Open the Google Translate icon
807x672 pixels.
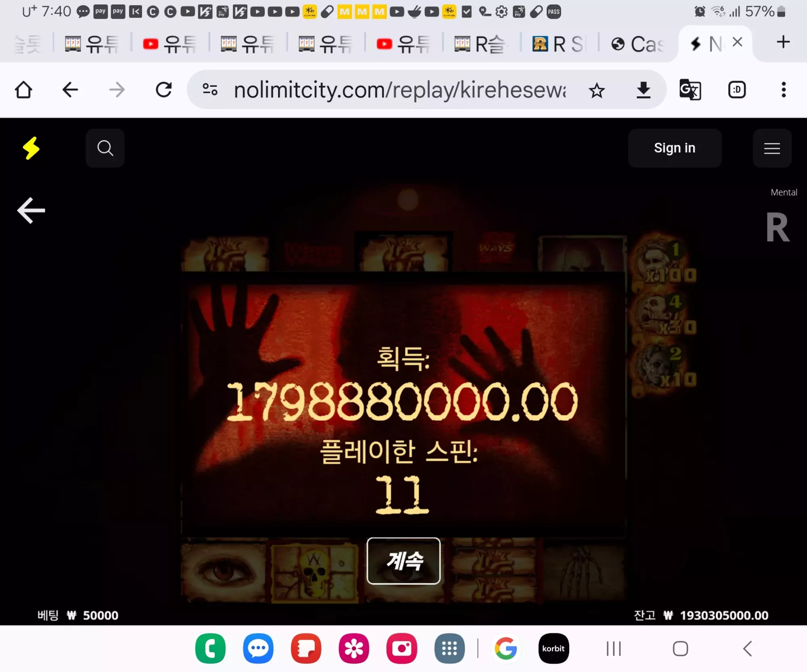690,90
